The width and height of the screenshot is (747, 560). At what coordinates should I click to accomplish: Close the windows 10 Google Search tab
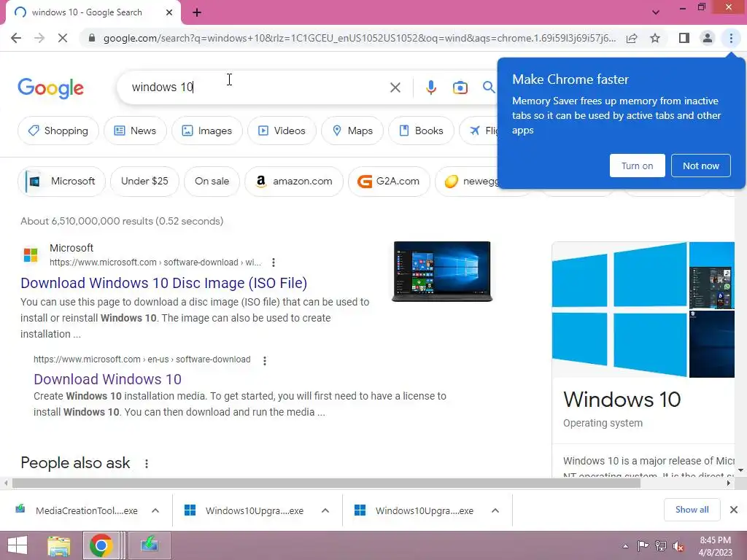pyautogui.click(x=169, y=12)
